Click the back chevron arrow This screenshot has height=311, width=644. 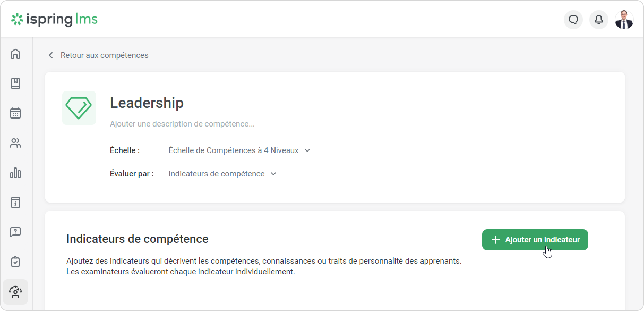coord(51,55)
